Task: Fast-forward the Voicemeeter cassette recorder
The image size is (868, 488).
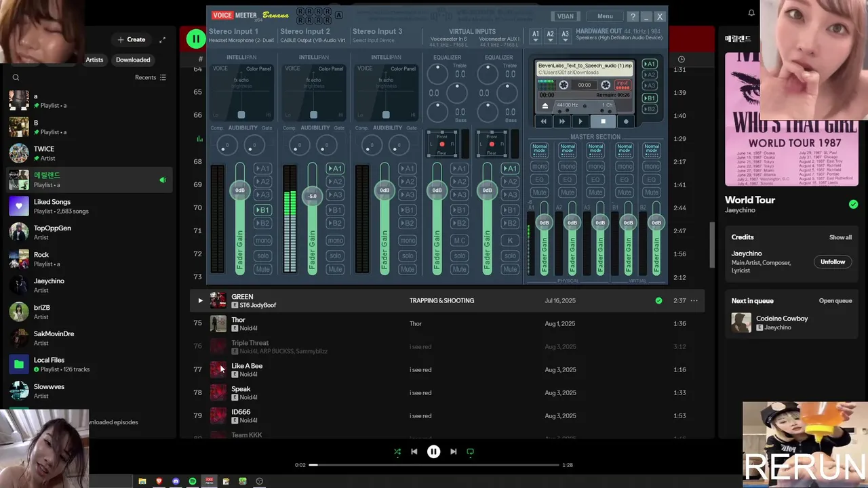Action: 561,121
